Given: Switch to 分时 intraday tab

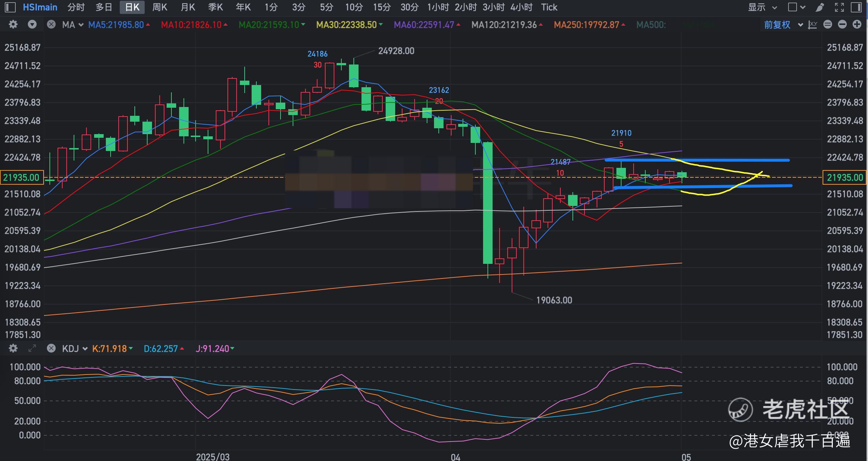Looking at the screenshot, I should point(76,7).
